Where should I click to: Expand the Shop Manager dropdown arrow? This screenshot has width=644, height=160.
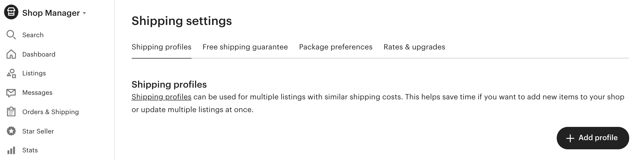click(x=84, y=13)
